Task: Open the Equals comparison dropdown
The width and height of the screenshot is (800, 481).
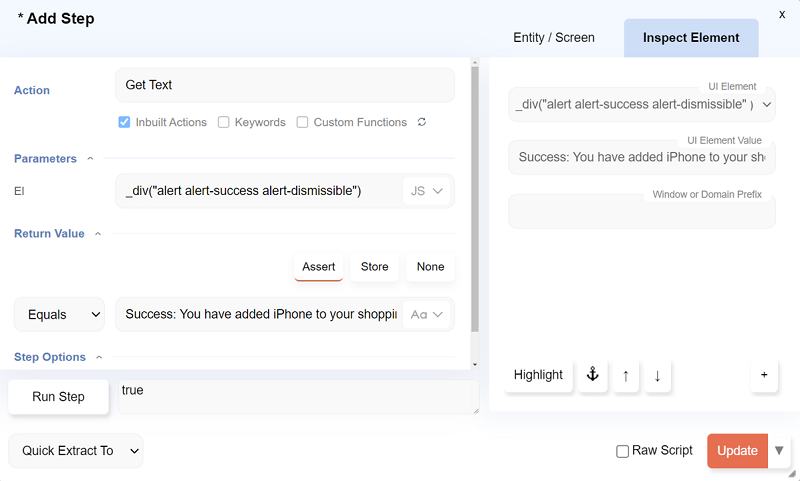Action: pyautogui.click(x=60, y=314)
